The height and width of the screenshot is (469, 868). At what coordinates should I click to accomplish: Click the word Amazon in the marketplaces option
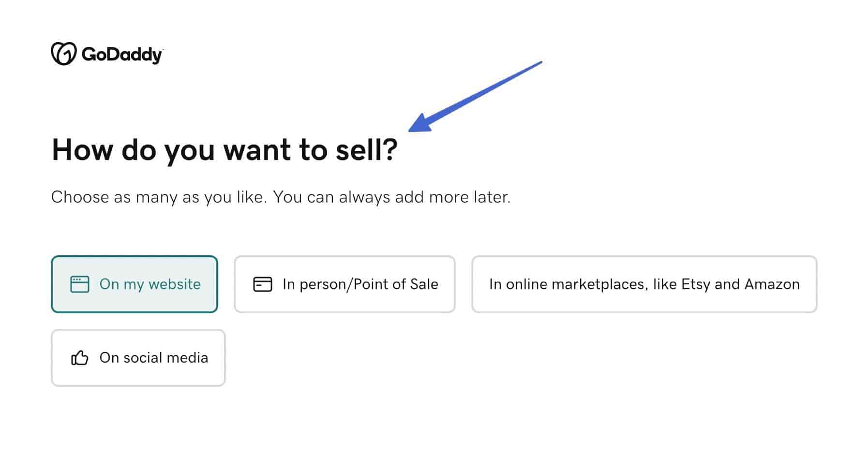tap(772, 284)
